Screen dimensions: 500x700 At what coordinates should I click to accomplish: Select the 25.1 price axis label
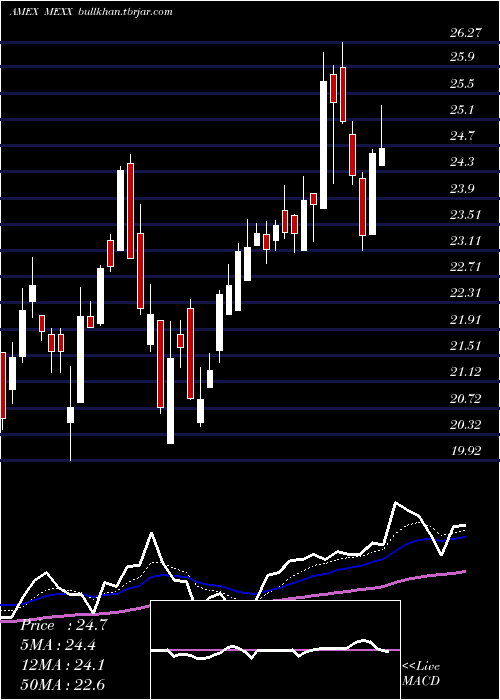coord(462,109)
